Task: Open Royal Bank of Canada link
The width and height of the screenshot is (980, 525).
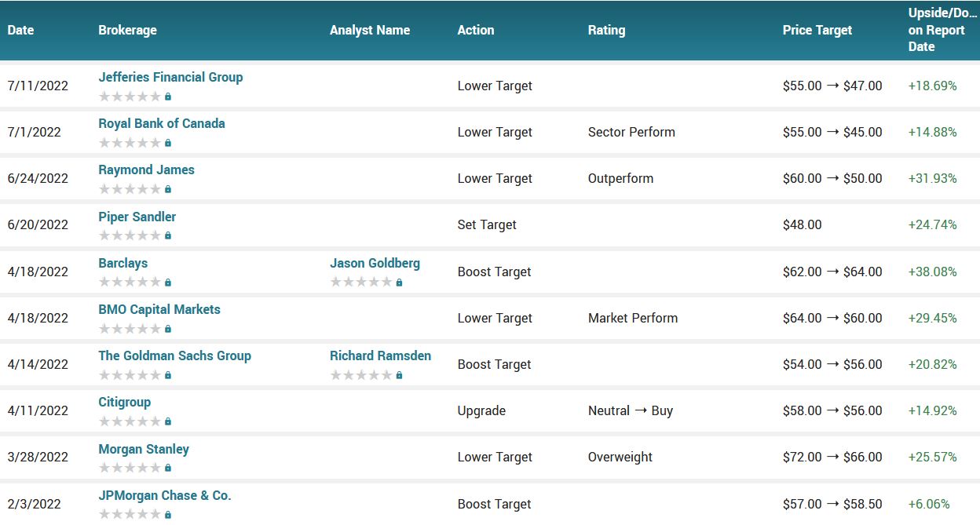Action: coord(162,123)
